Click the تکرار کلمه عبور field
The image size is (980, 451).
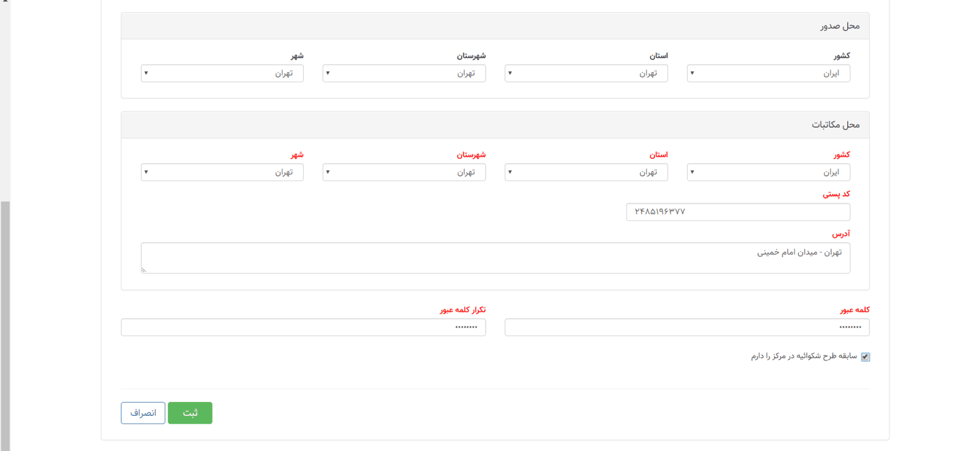coord(303,327)
